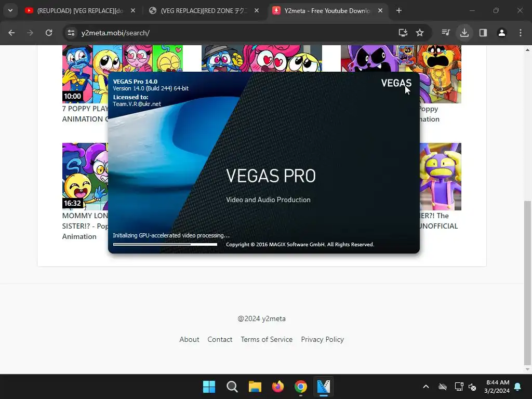Screen dimensions: 532x399
Task: Open the Privacy Policy link
Action: point(322,339)
